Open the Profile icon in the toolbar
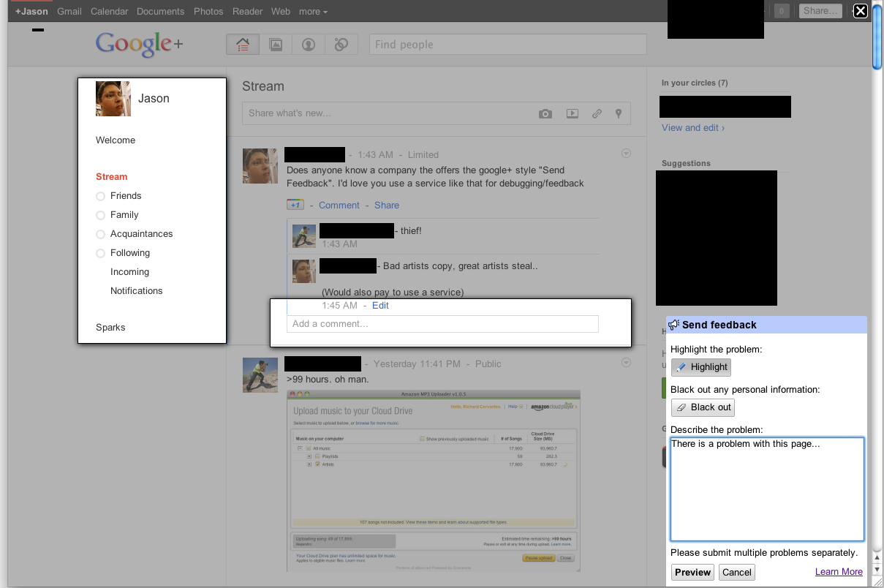Screen dimensions: 884x588 click(309, 45)
